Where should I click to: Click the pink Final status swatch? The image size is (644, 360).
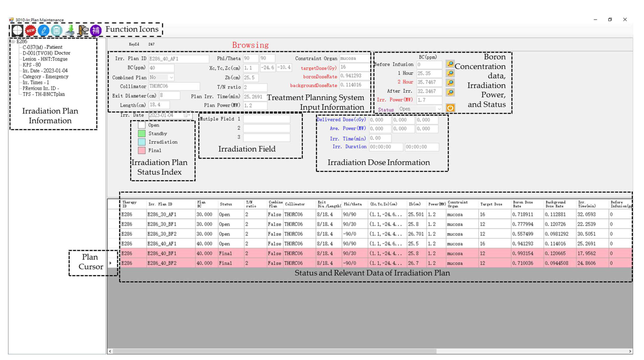142,150
